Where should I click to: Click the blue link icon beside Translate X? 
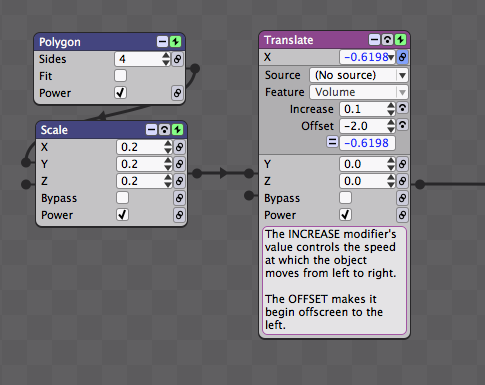pyautogui.click(x=402, y=57)
